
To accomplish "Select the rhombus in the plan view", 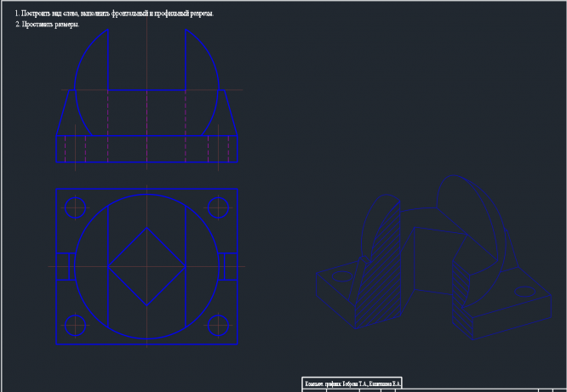I will [146, 267].
